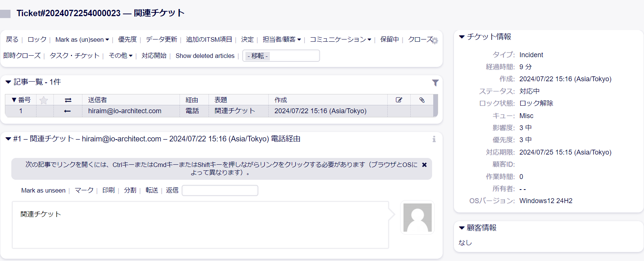Sort articles by 番号 column

pyautogui.click(x=21, y=100)
